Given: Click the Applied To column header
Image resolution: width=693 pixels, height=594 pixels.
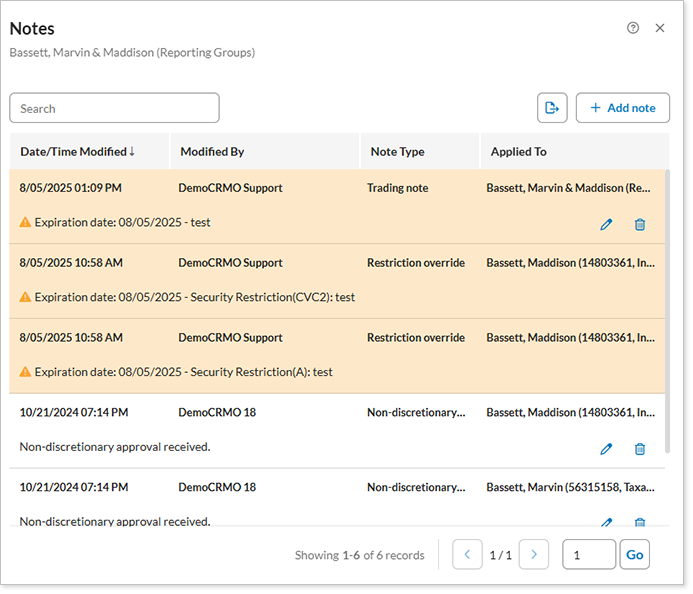Looking at the screenshot, I should (x=518, y=152).
